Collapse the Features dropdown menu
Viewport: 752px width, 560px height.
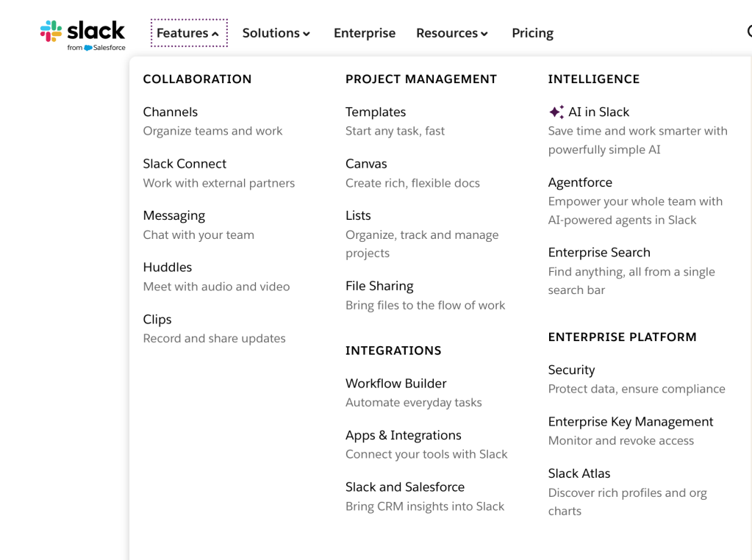188,33
